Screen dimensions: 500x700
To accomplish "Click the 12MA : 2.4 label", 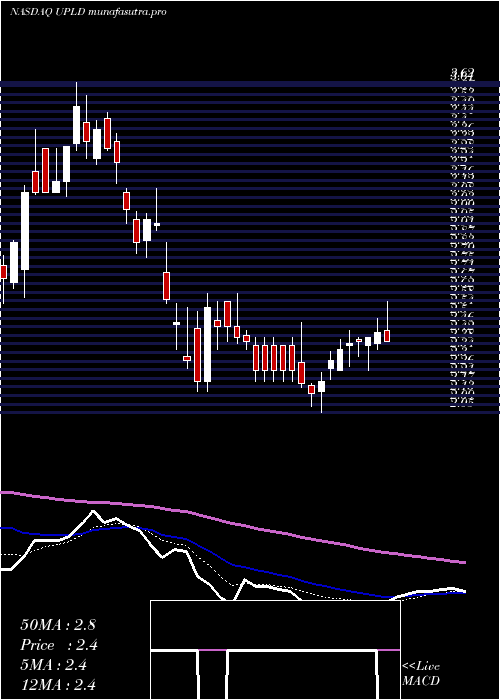I will (x=58, y=685).
